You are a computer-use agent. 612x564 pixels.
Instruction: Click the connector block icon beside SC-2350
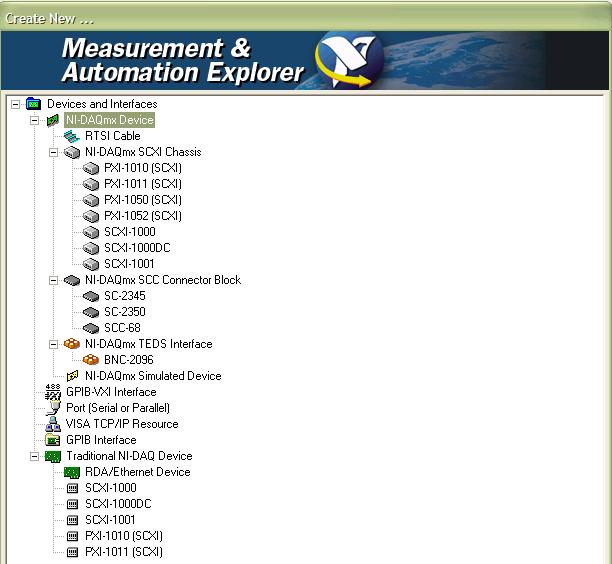[91, 312]
